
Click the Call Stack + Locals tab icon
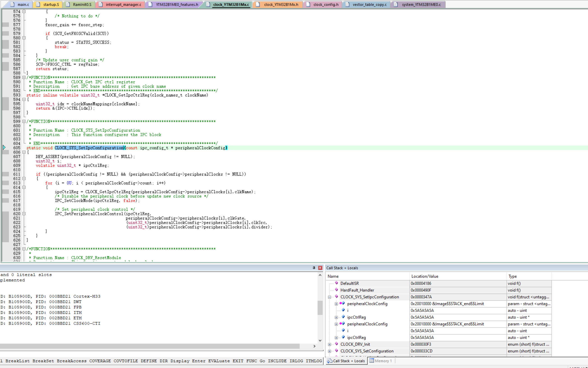pos(329,361)
